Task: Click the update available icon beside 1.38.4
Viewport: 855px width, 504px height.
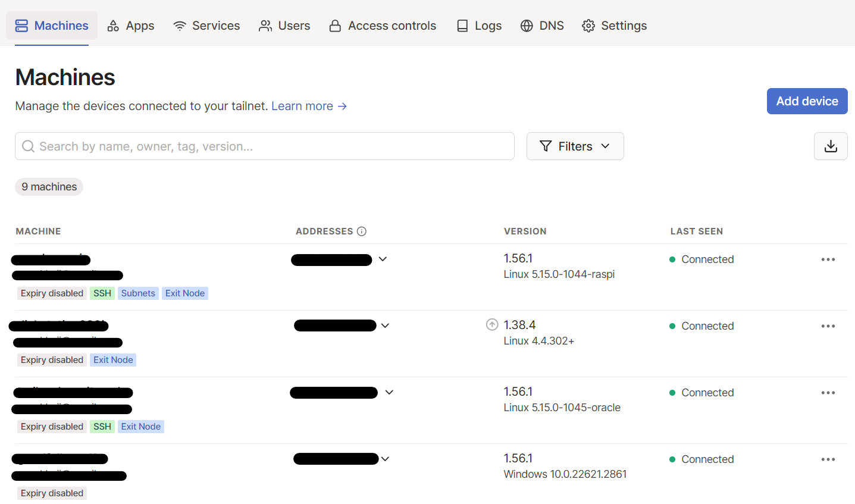Action: point(492,325)
